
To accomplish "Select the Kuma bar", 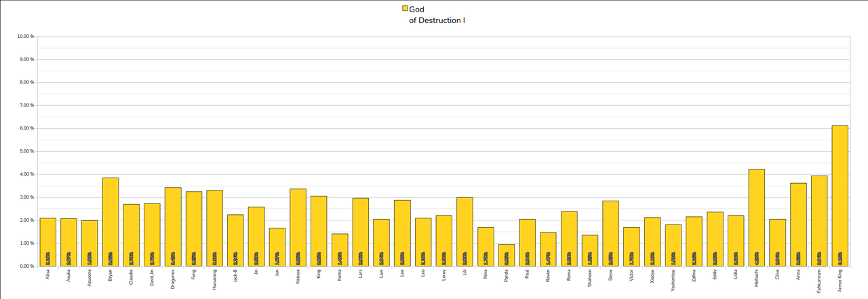I will [340, 250].
